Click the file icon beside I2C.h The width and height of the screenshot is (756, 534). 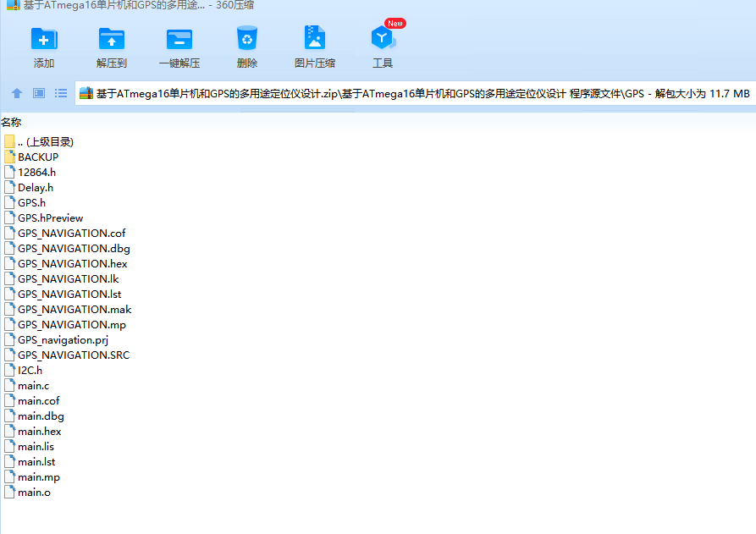(9, 370)
